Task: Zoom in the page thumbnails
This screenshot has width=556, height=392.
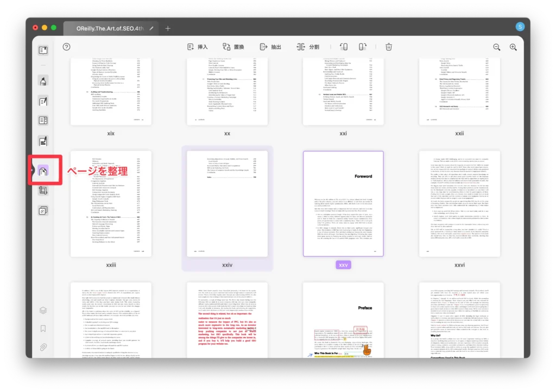Action: pyautogui.click(x=513, y=47)
